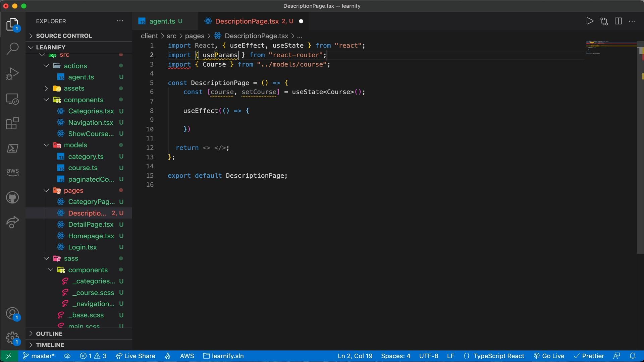The image size is (644, 362).
Task: Click the UTF-8 encoding indicator
Action: (429, 356)
